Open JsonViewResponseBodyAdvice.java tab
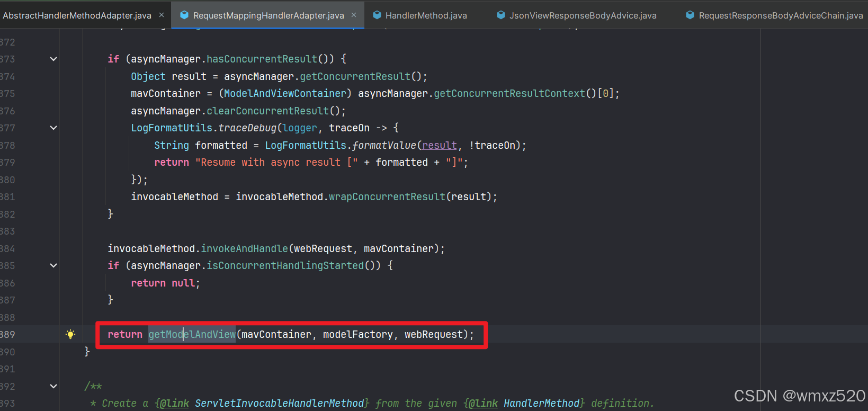The width and height of the screenshot is (868, 411). pos(583,15)
